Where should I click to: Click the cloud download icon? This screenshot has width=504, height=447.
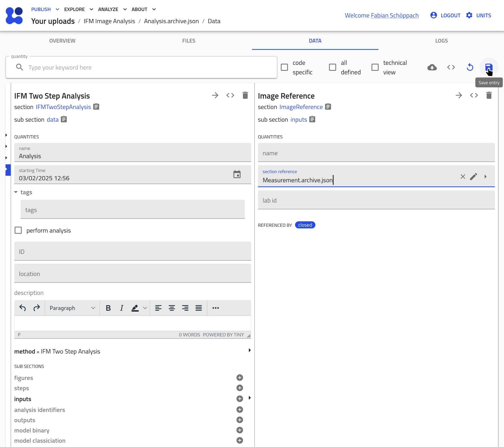click(432, 67)
